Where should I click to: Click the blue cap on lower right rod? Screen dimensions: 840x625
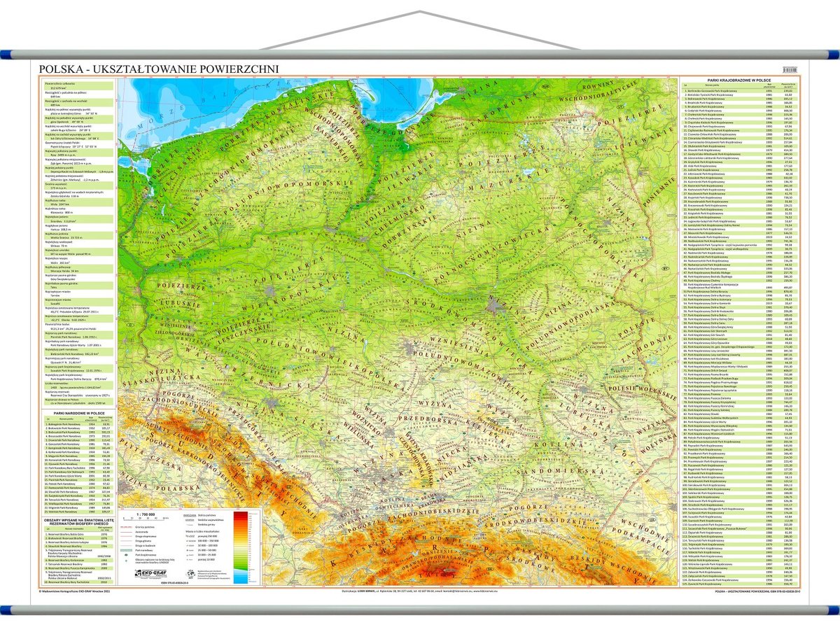coord(825,610)
